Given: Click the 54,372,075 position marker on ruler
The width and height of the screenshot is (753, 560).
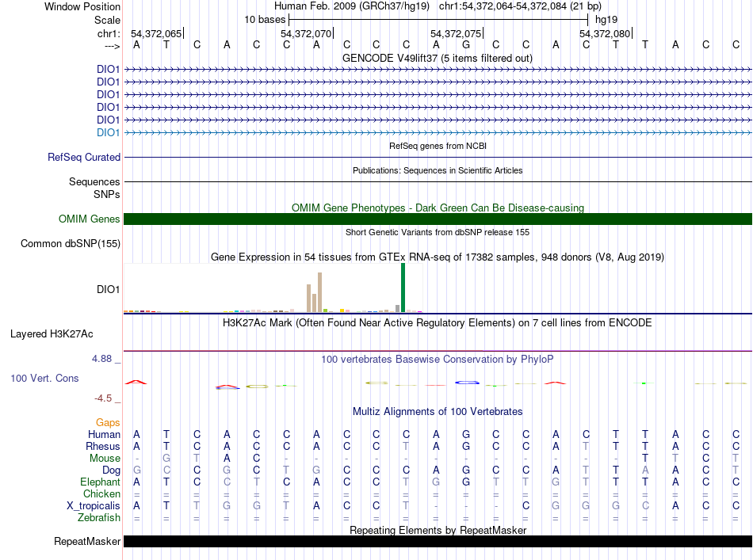Looking at the screenshot, I should [x=455, y=34].
